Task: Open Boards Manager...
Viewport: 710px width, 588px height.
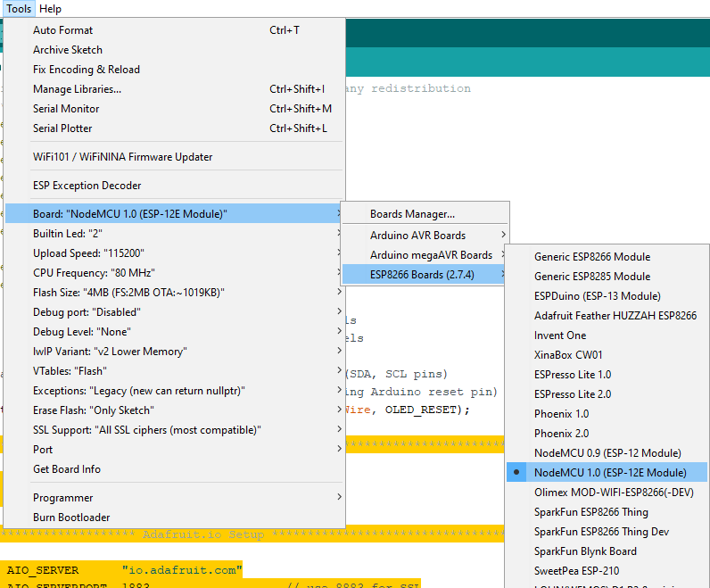Action: (425, 214)
